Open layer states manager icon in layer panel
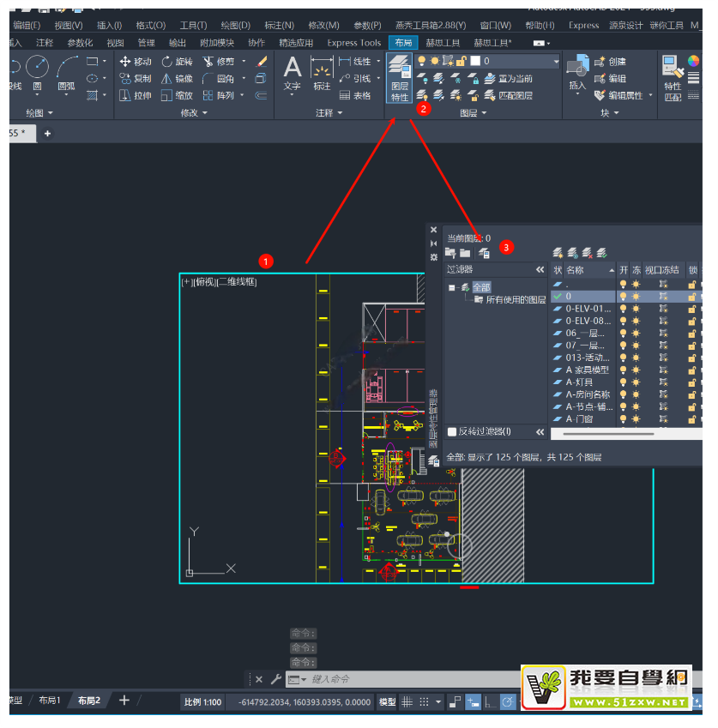Image resolution: width=718 pixels, height=728 pixels. (484, 252)
